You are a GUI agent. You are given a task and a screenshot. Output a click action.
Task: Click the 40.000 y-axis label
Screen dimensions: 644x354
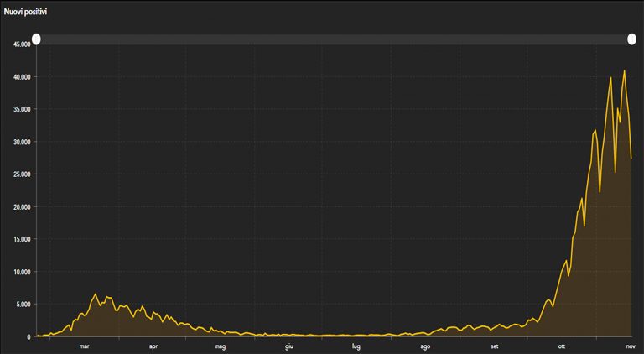click(22, 77)
